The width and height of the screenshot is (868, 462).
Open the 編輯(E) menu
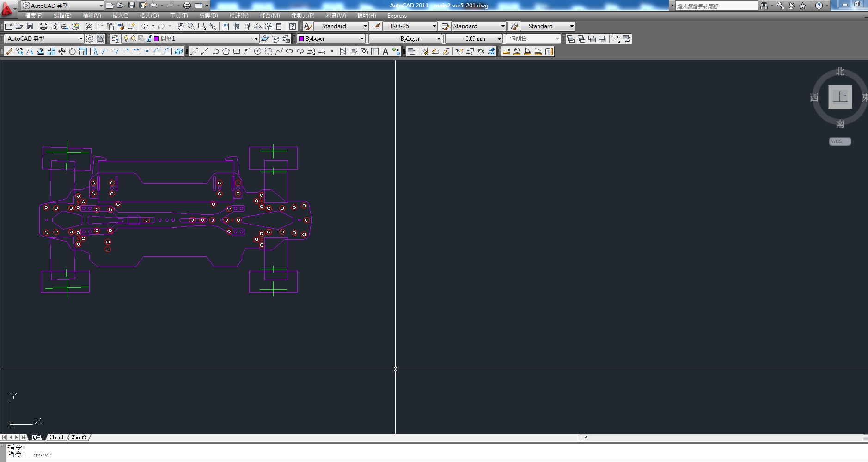tap(62, 16)
